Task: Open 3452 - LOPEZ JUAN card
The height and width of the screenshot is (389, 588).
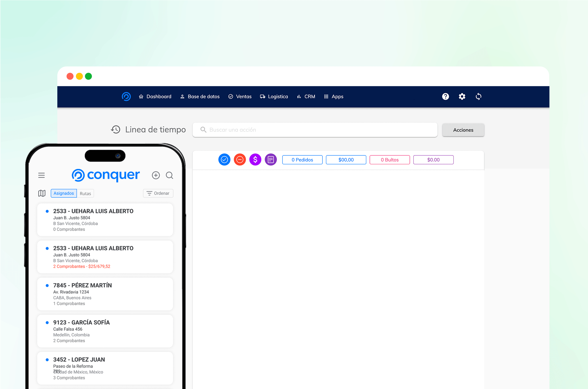Action: pos(105,368)
